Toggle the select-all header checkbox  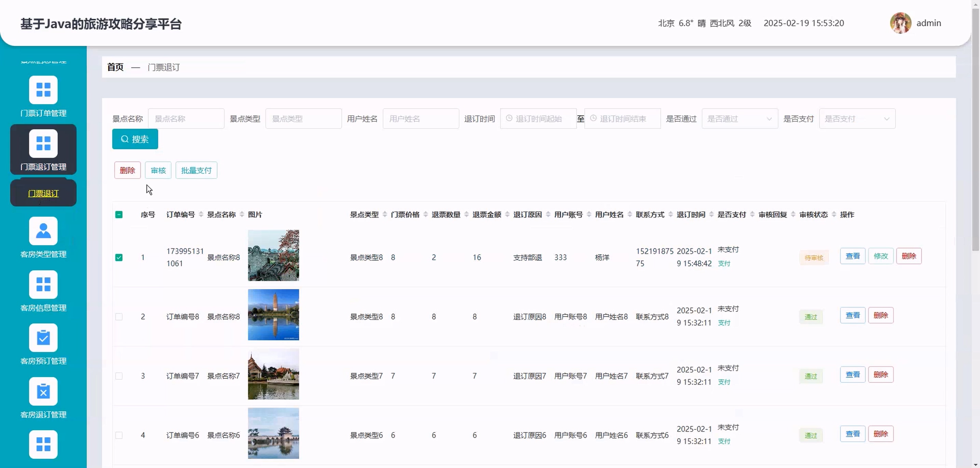tap(119, 215)
